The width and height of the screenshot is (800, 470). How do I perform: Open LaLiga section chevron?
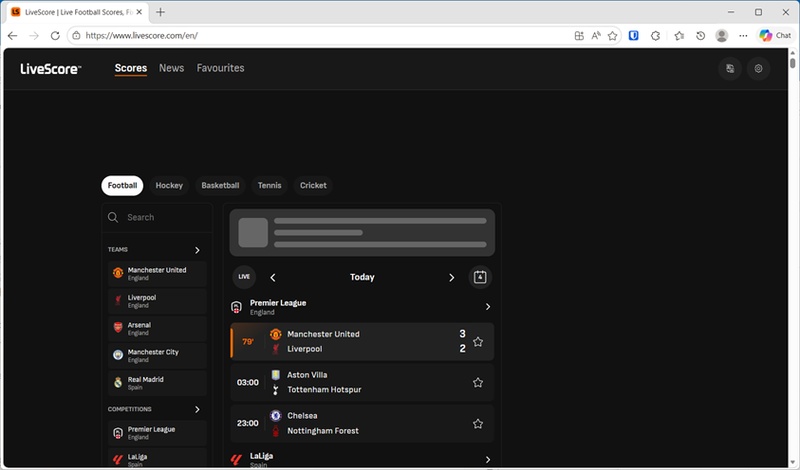click(x=488, y=460)
